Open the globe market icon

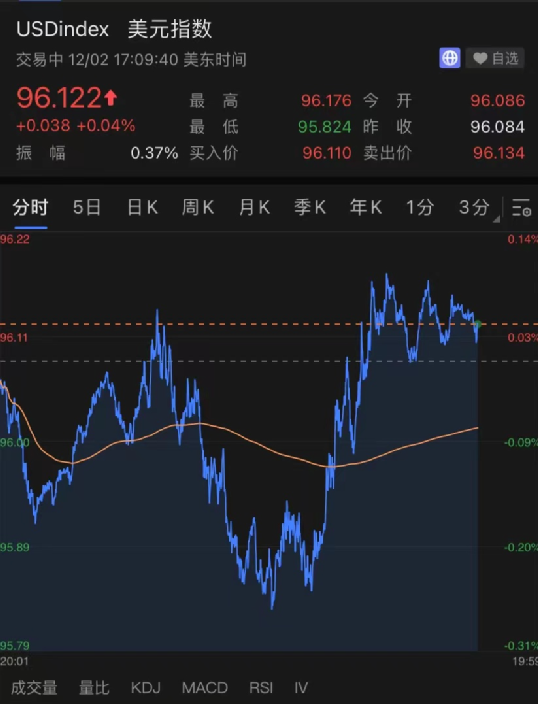450,58
